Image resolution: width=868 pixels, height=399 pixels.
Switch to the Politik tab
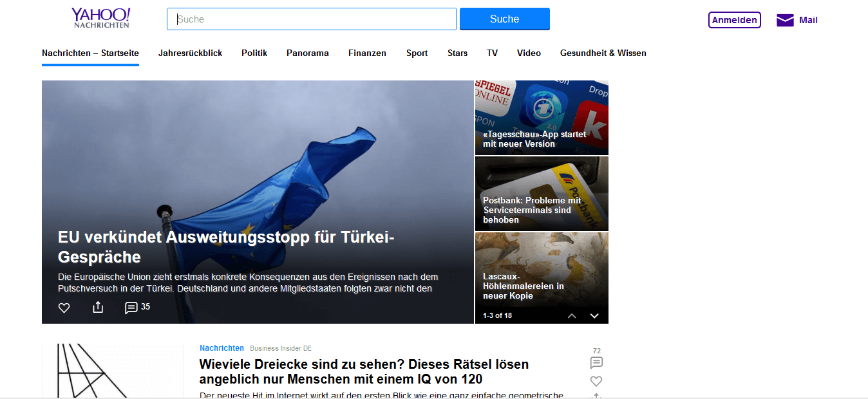(254, 53)
